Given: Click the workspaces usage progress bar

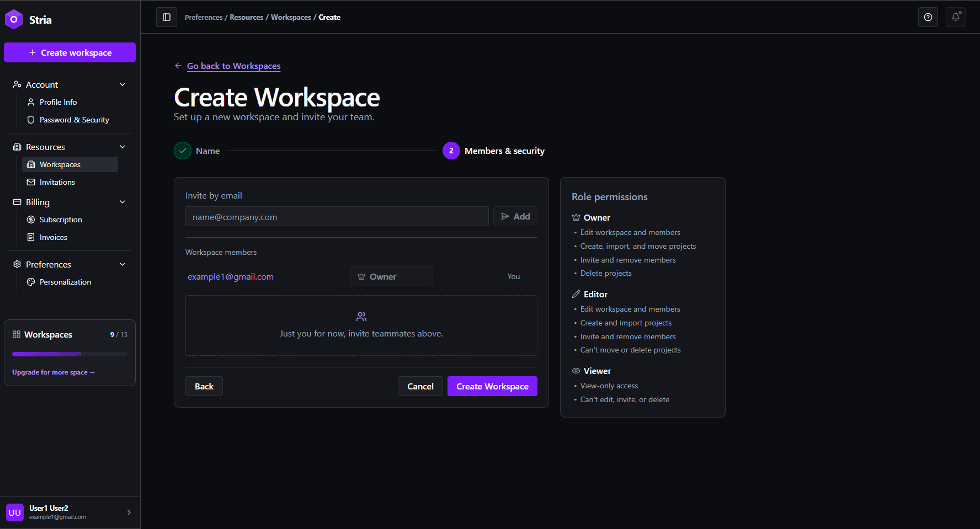Looking at the screenshot, I should click(70, 354).
